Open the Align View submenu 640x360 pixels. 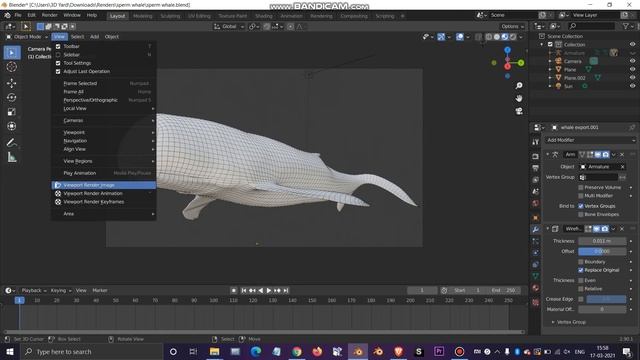tap(104, 149)
